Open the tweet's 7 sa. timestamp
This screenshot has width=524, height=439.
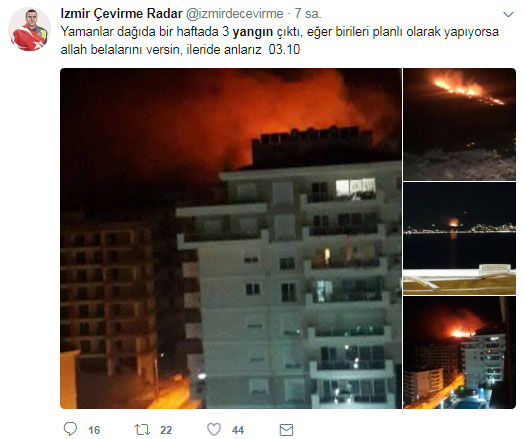pyautogui.click(x=308, y=14)
